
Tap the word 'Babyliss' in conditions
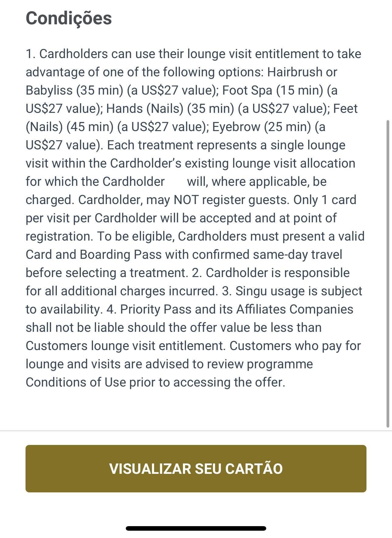49,90
